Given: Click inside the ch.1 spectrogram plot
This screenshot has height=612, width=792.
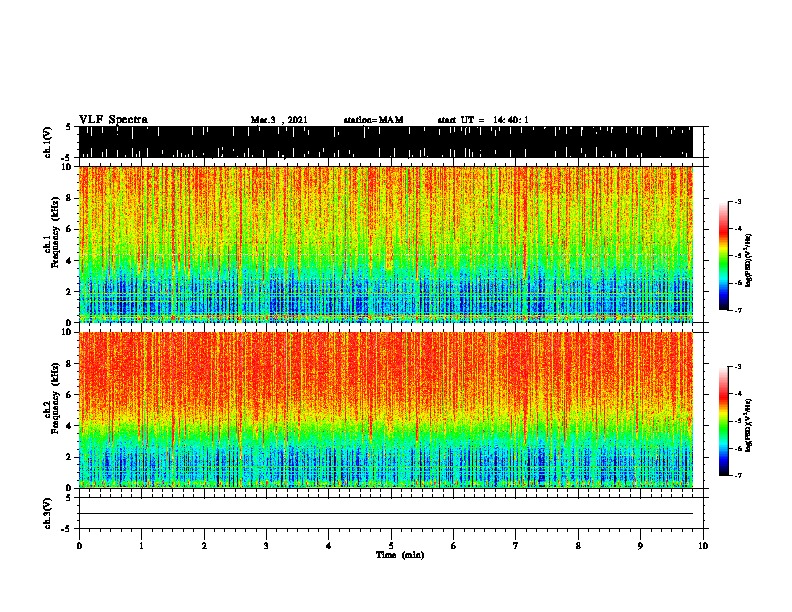Looking at the screenshot, I should (x=386, y=244).
